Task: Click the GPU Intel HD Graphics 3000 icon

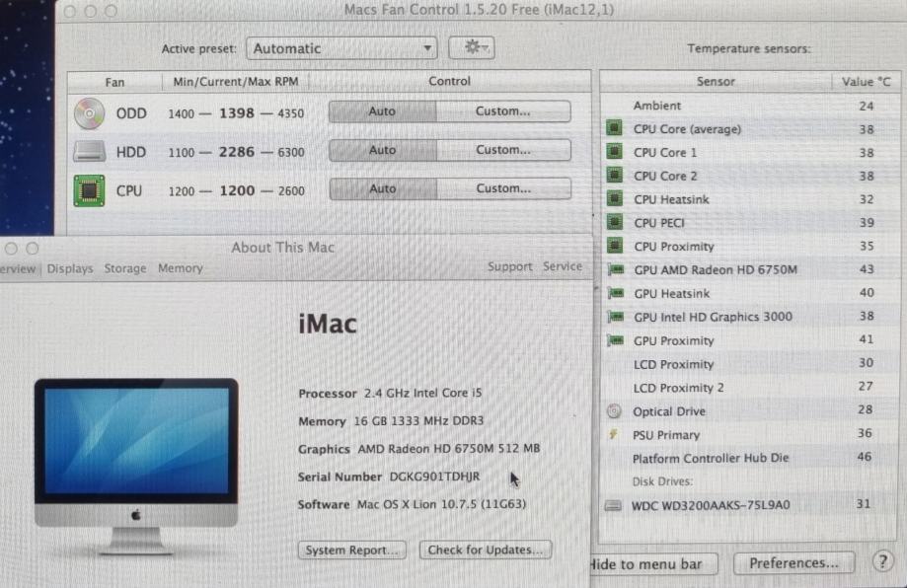Action: pos(616,317)
